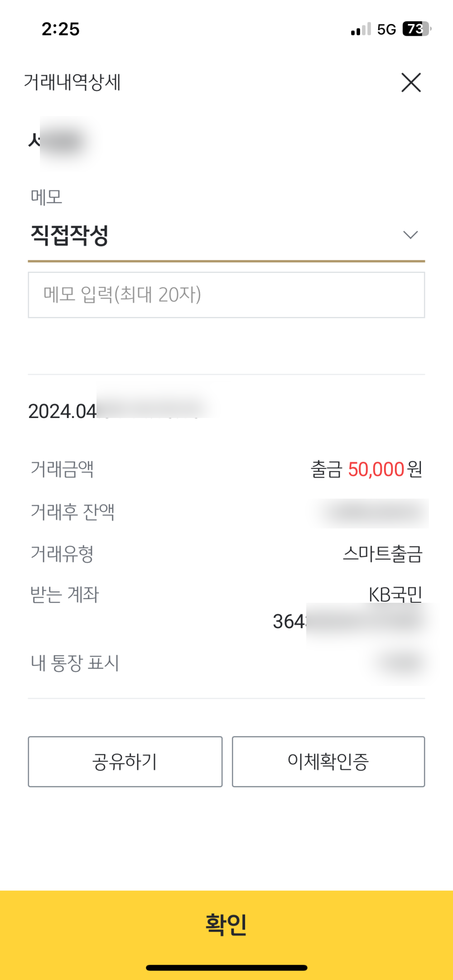Image resolution: width=453 pixels, height=980 pixels.
Task: Open the 직접작성 memo type selector
Action: tap(70, 235)
